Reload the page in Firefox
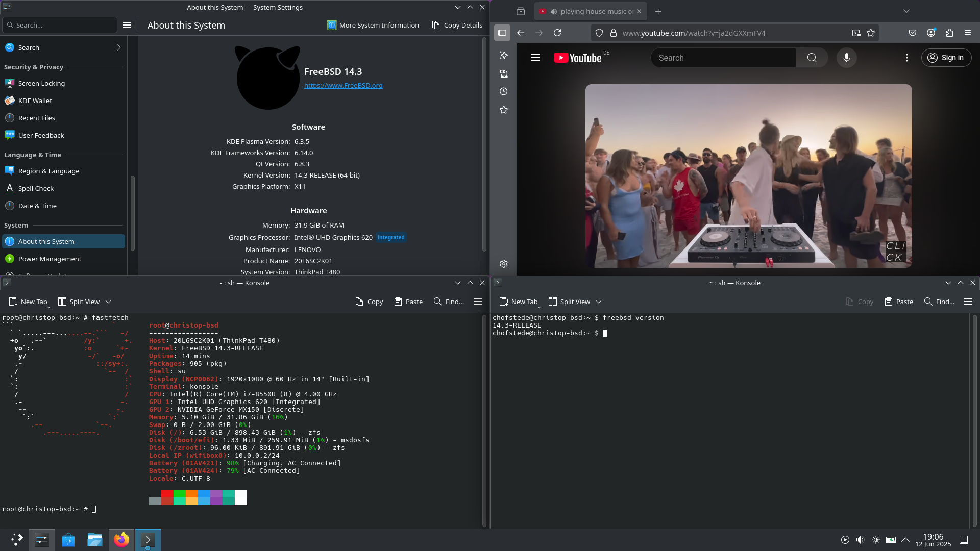The image size is (980, 551). 557,33
